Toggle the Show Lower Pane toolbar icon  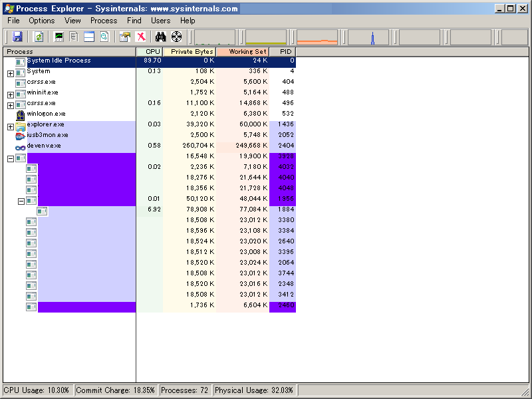click(x=89, y=37)
